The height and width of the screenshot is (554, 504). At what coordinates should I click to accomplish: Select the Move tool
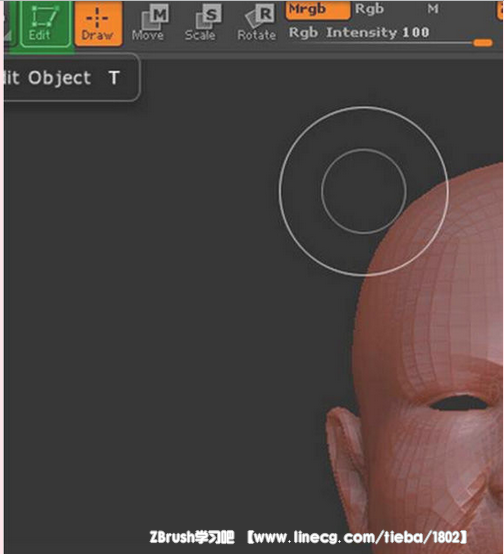(149, 23)
